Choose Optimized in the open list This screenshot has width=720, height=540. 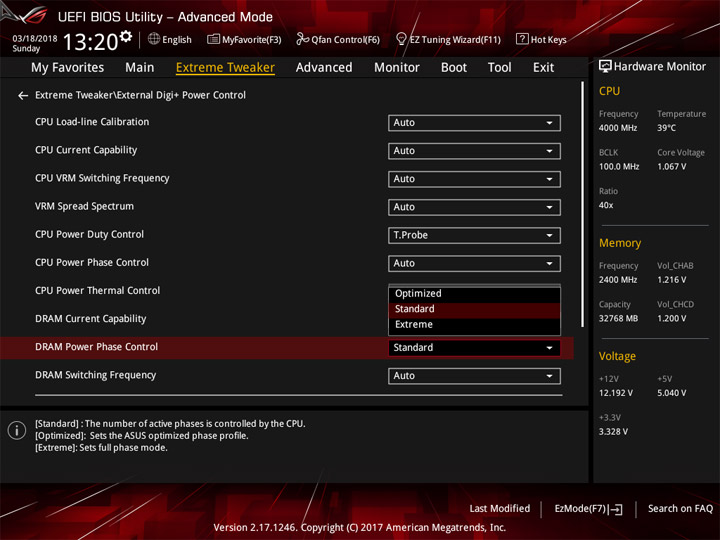[474, 293]
